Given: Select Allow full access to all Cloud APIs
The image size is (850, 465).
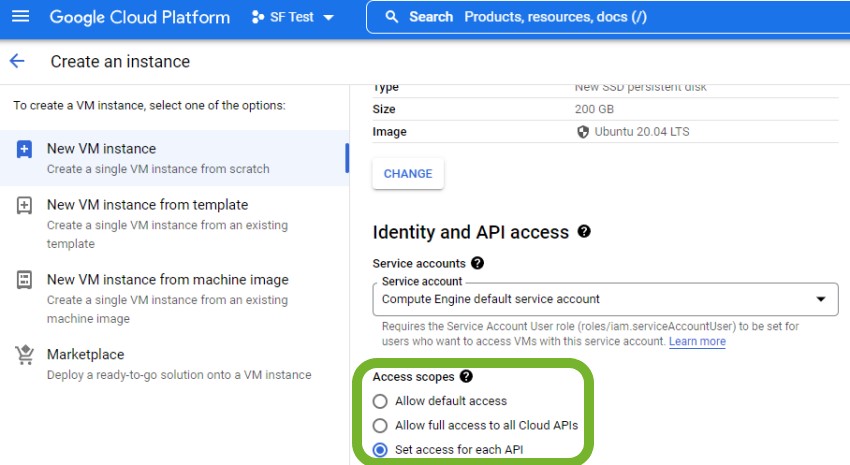Looking at the screenshot, I should (380, 425).
